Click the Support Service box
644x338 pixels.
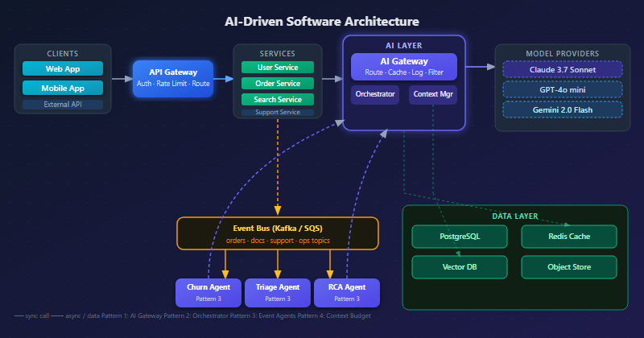tap(278, 112)
